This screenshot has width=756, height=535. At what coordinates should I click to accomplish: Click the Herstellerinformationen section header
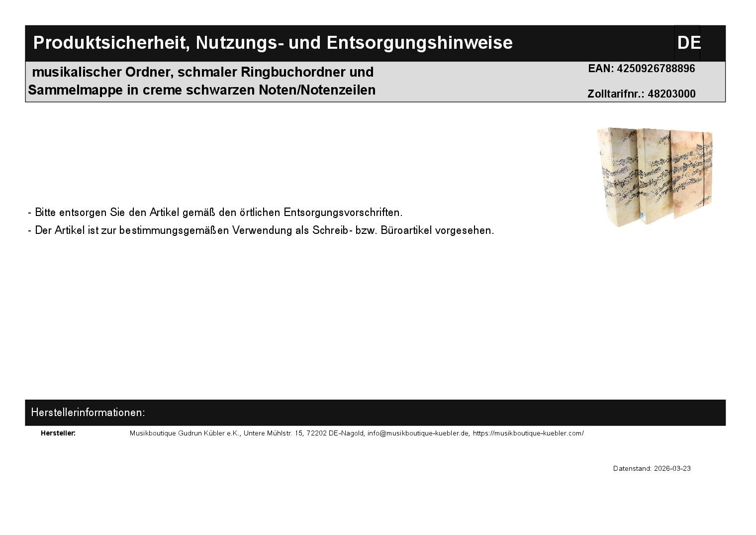point(88,413)
